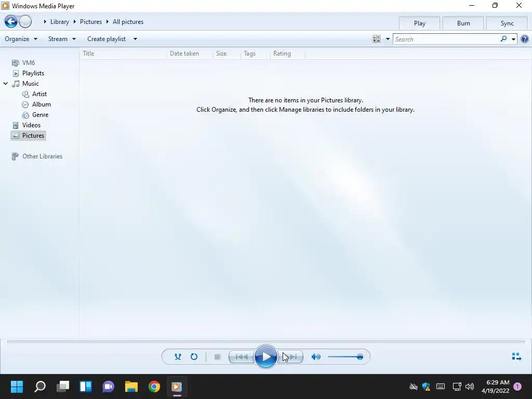Open the Stream menu
The image size is (532, 399).
[62, 39]
